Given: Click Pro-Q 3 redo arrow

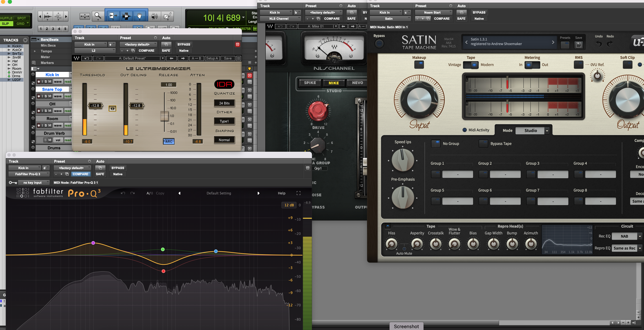Looking at the screenshot, I should pyautogui.click(x=133, y=193).
